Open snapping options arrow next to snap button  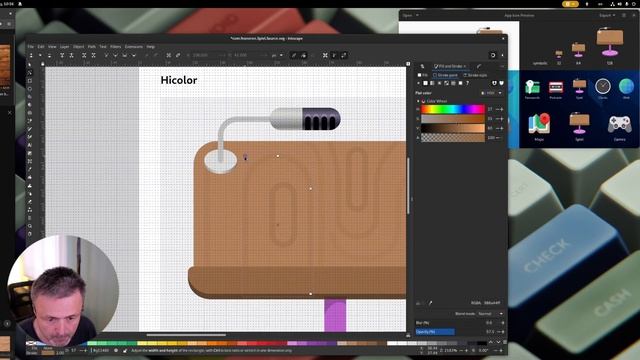[x=502, y=55]
